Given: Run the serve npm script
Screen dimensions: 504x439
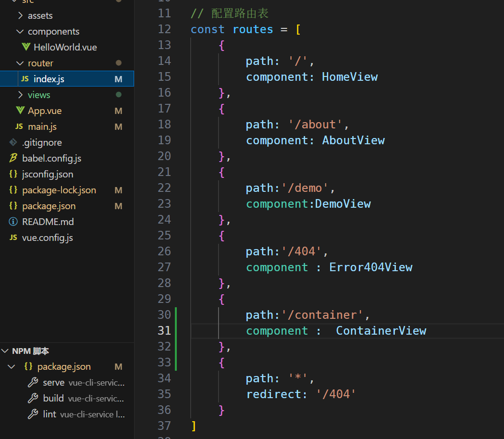Looking at the screenshot, I should tap(53, 382).
